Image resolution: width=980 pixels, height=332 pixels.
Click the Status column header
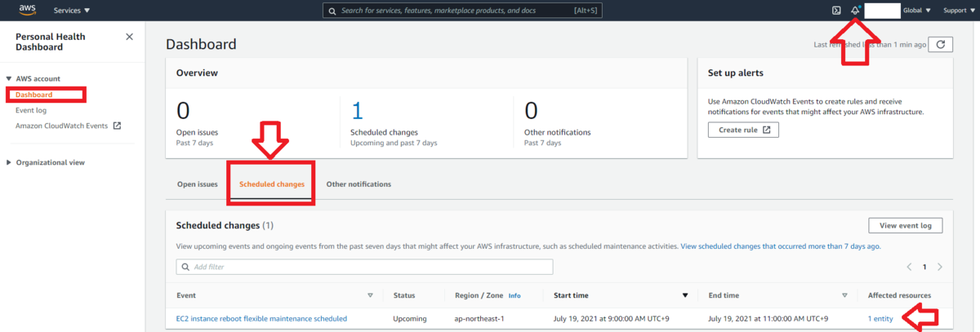point(404,295)
